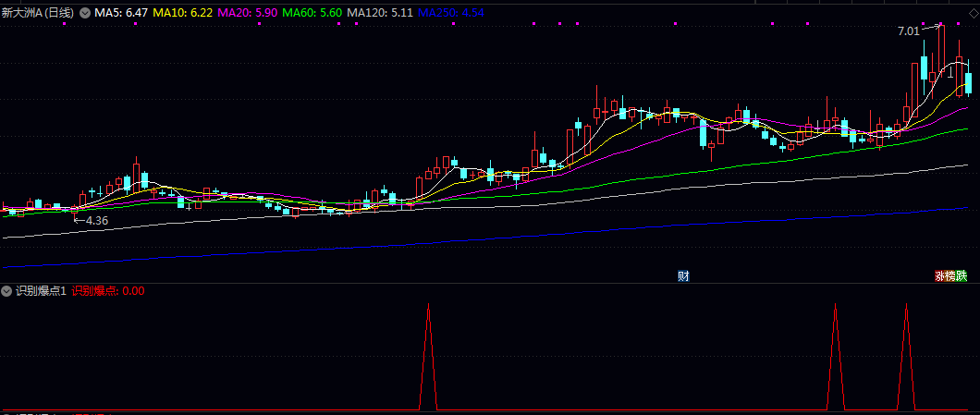Click the 4.36 low price label
Image resolution: width=980 pixels, height=415 pixels.
pyautogui.click(x=97, y=220)
